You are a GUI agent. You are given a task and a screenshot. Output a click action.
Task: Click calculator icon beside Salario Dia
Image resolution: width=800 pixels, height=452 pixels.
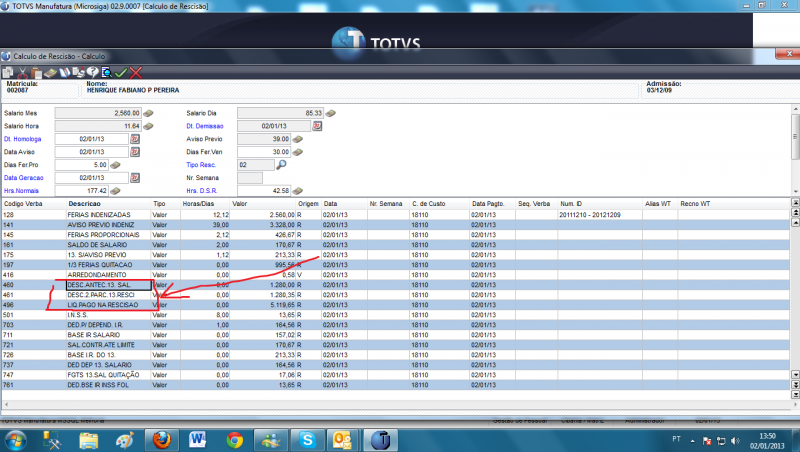click(x=331, y=113)
